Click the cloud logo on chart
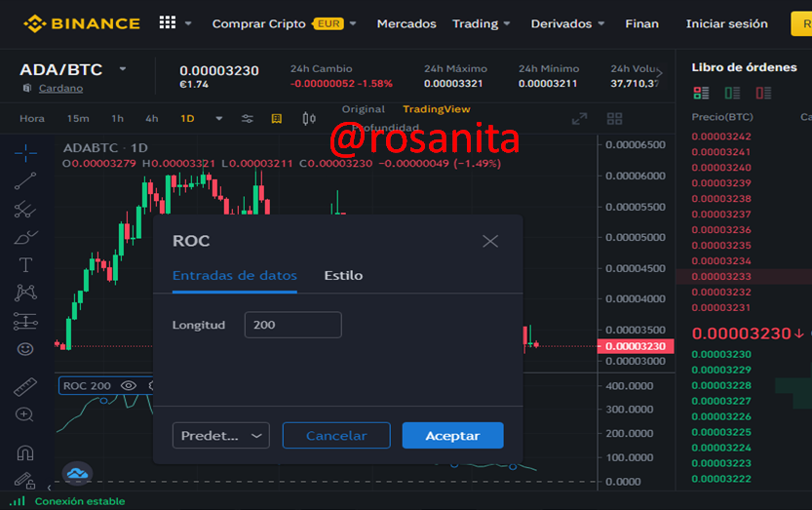This screenshot has width=812, height=510. [x=78, y=473]
